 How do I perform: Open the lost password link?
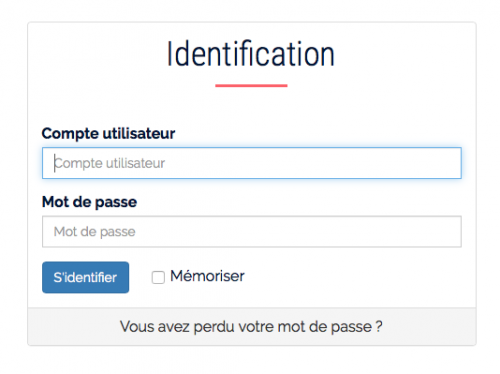(251, 327)
